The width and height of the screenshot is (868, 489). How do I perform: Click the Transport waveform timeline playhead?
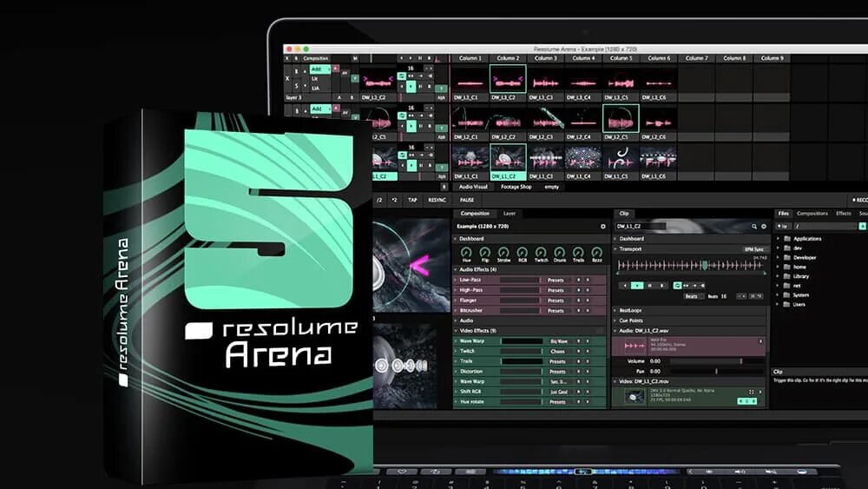pos(705,266)
